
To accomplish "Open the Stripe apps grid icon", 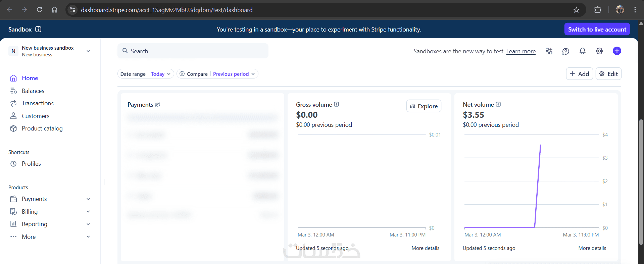I will click(549, 51).
